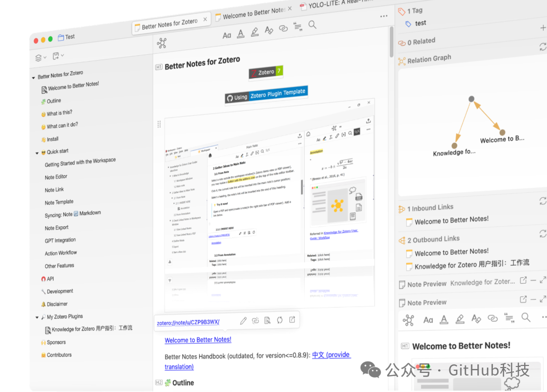Open Welcome to Better Notes! under Outbound Links
This screenshot has width=547, height=392.
point(451,252)
